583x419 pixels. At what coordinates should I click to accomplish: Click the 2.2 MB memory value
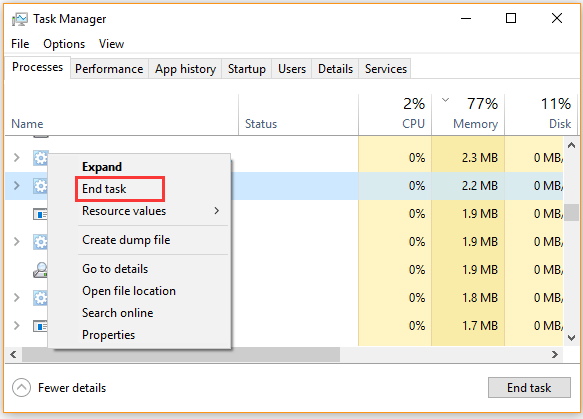tap(480, 186)
